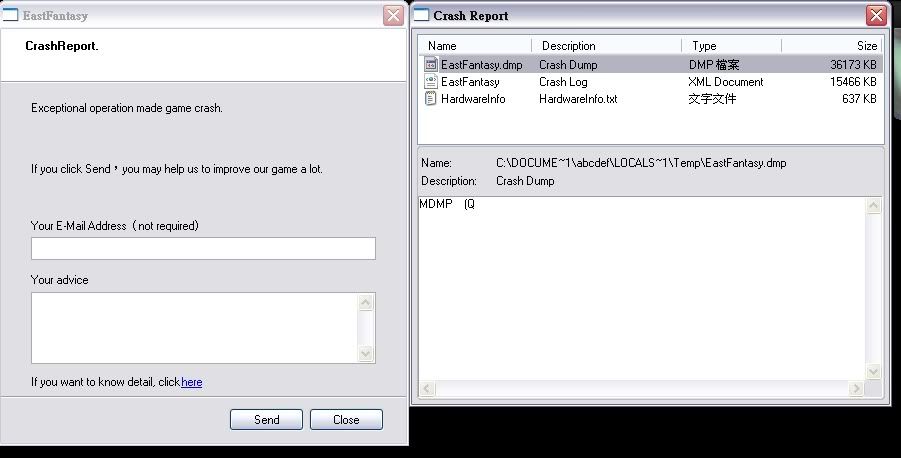The height and width of the screenshot is (458, 901).
Task: Close the Crash Report window
Action: point(876,15)
